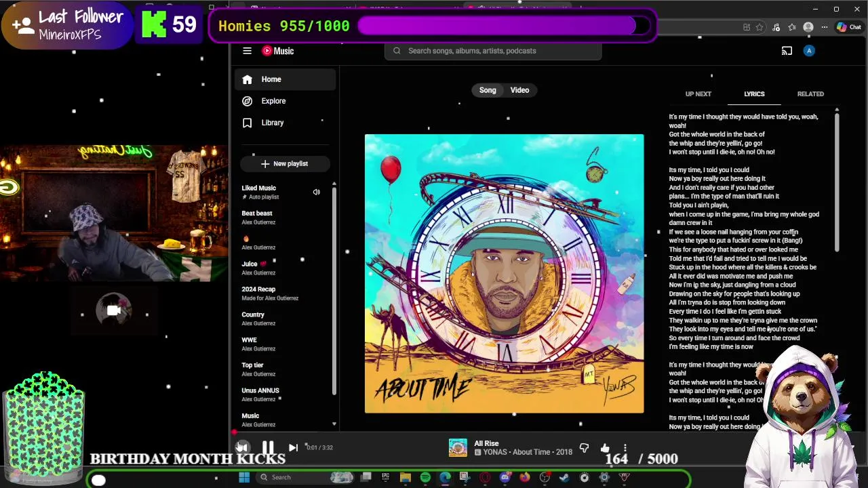The width and height of the screenshot is (868, 488).
Task: Open the browser settings and more menu
Action: pos(825,27)
